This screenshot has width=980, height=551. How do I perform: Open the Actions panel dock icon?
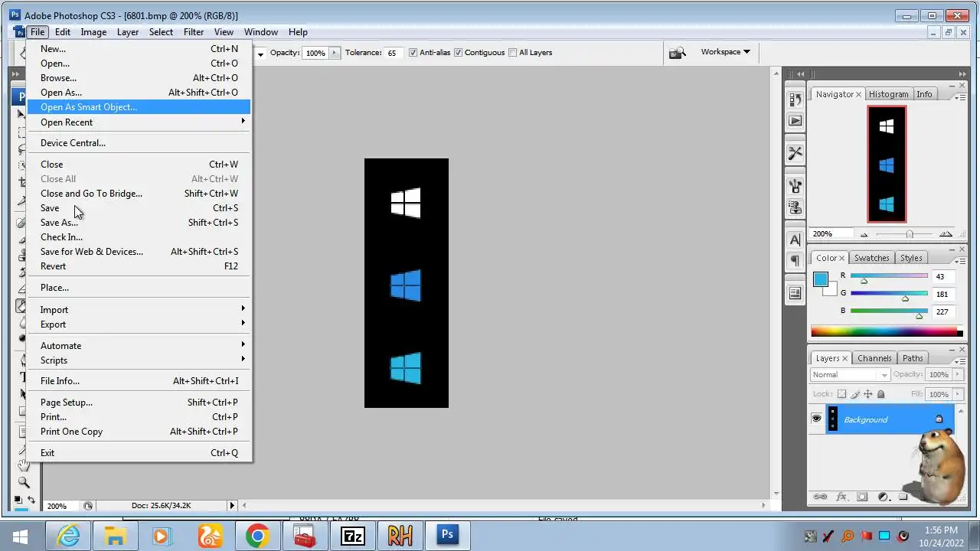point(795,121)
